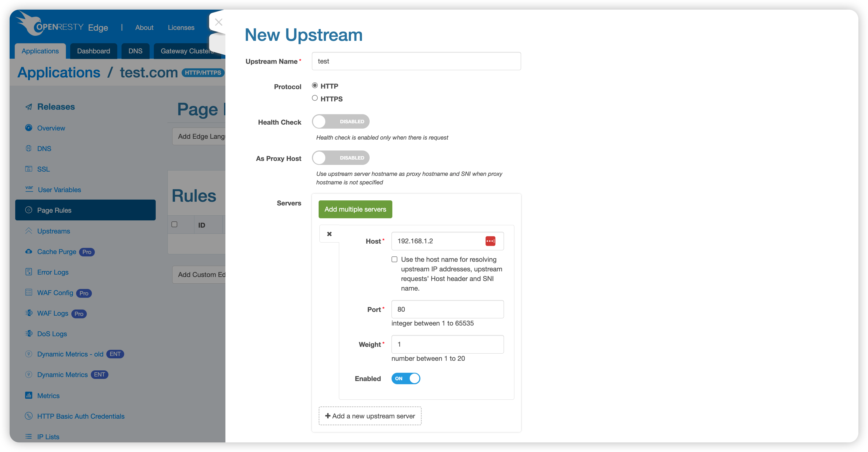868x452 pixels.
Task: Click the User Variables var icon
Action: [x=29, y=188]
